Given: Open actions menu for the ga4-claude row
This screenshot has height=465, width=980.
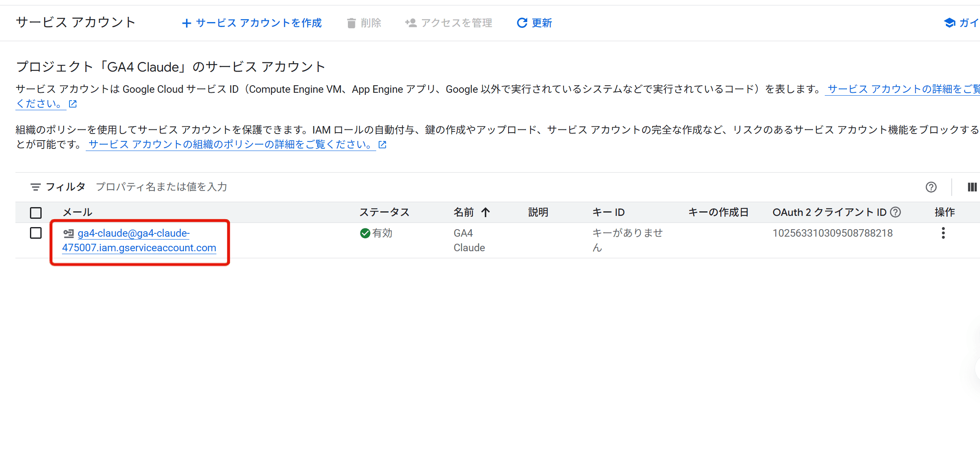Looking at the screenshot, I should pos(943,233).
